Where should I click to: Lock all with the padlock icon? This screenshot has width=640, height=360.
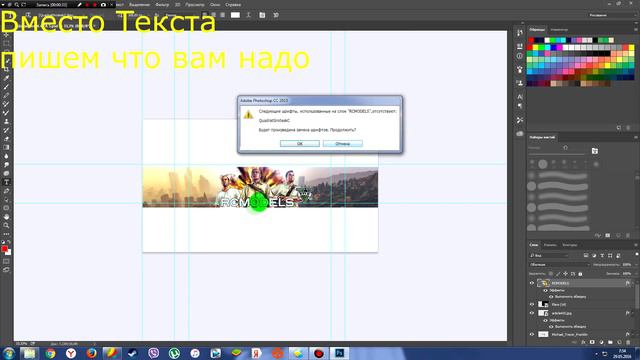pyautogui.click(x=580, y=273)
